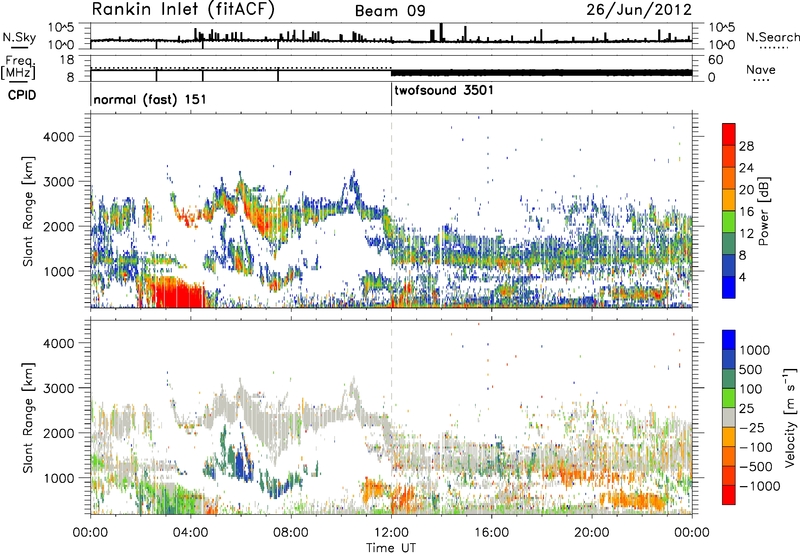This screenshot has width=800, height=554.
Task: Click the date '26/Jun/2012'
Action: [639, 10]
